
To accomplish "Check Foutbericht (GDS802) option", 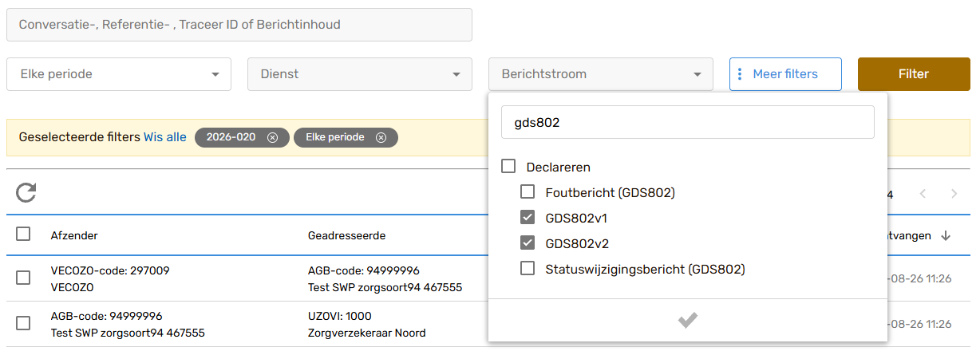I will 528,192.
